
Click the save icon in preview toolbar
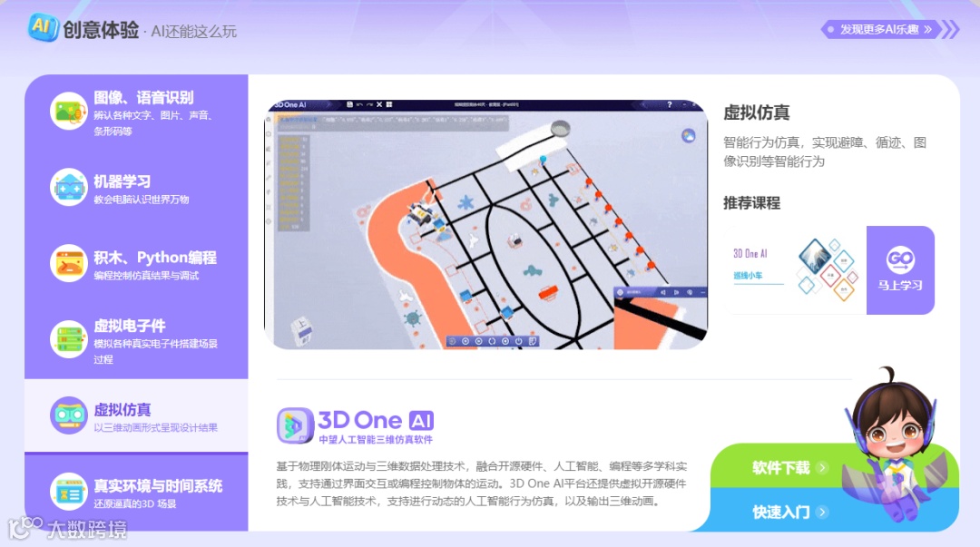point(349,104)
